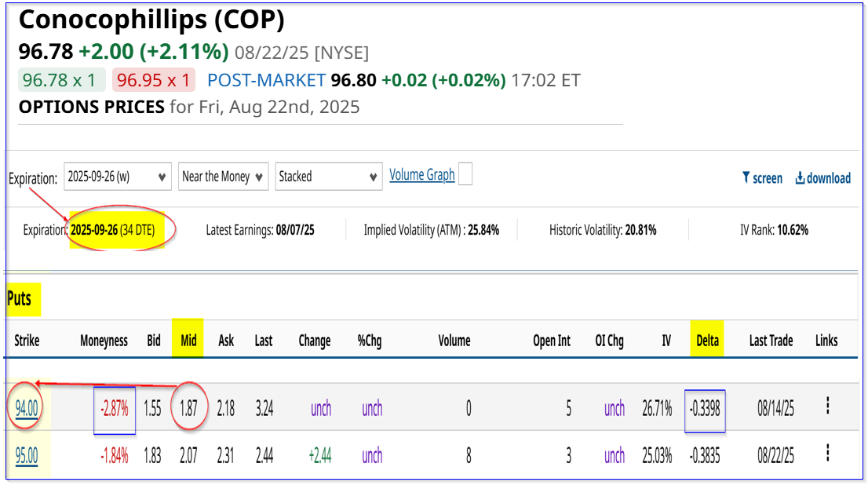Screen dimensions: 868x489
Task: Expand the Near the Money dropdown
Action: pos(223,177)
